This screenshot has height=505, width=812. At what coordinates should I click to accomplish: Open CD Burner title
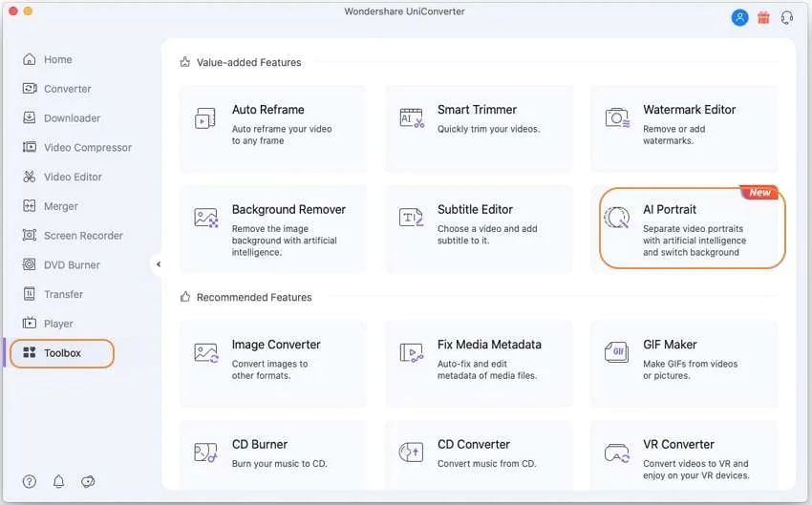(260, 445)
